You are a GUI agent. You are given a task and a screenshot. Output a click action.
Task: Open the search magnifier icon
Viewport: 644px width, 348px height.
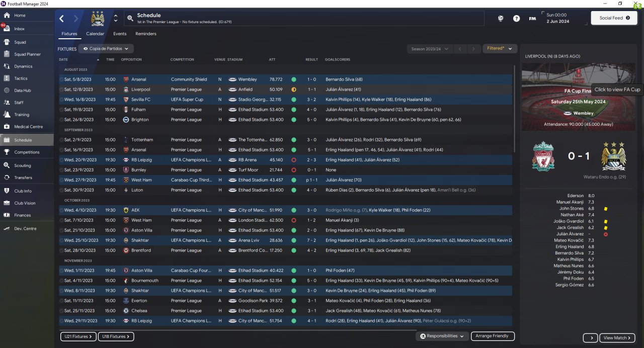click(130, 19)
